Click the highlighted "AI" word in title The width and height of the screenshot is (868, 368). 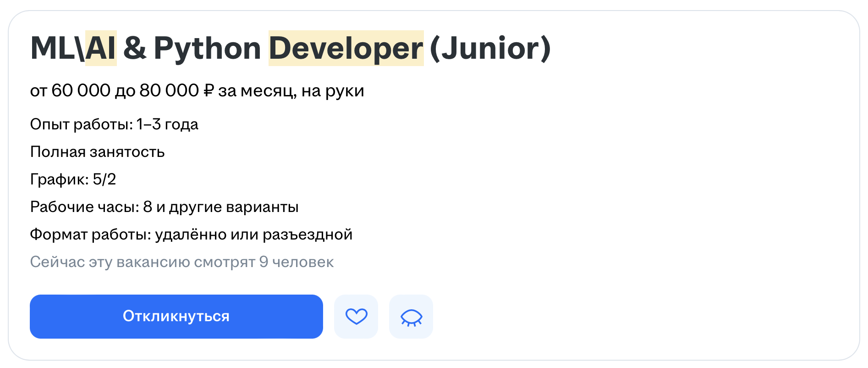click(x=101, y=48)
